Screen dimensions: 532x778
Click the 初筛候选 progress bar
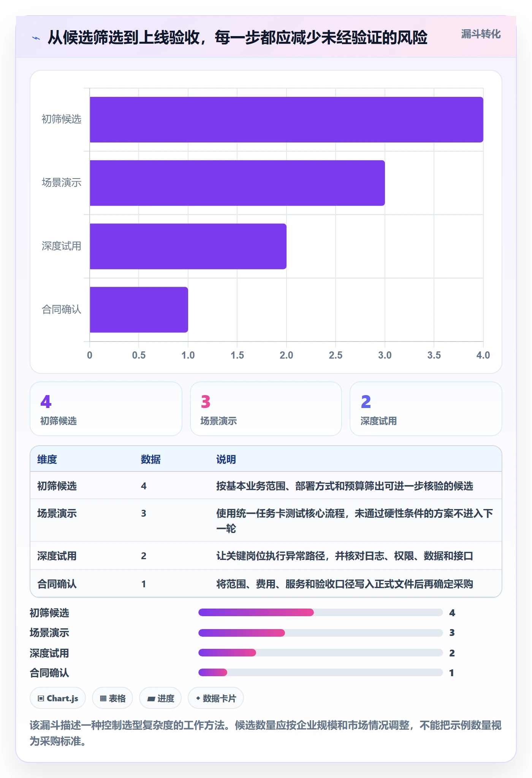321,612
